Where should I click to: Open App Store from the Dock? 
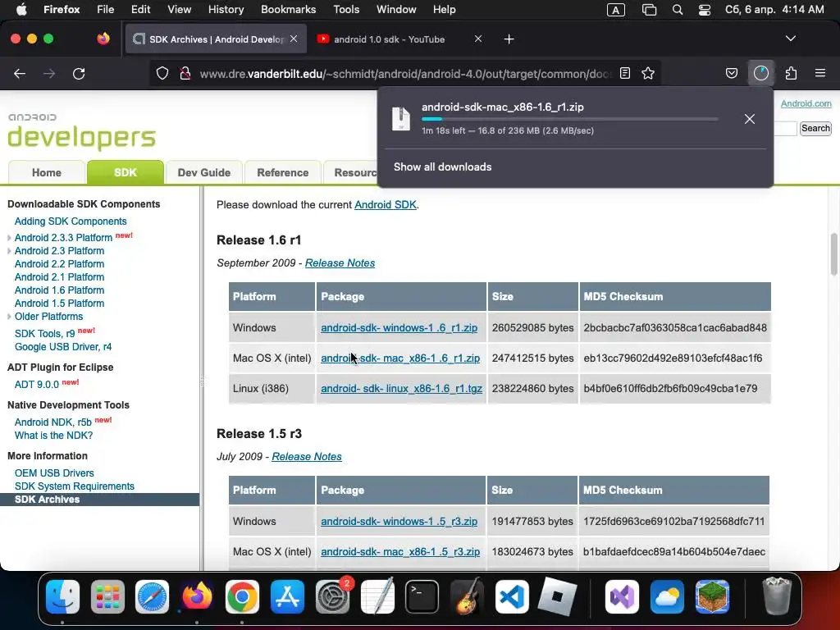(x=287, y=596)
